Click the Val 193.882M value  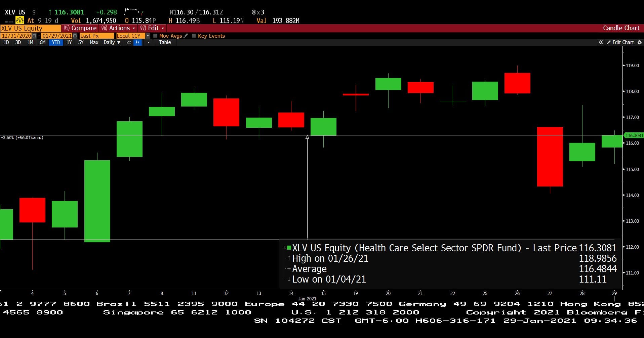(x=278, y=20)
